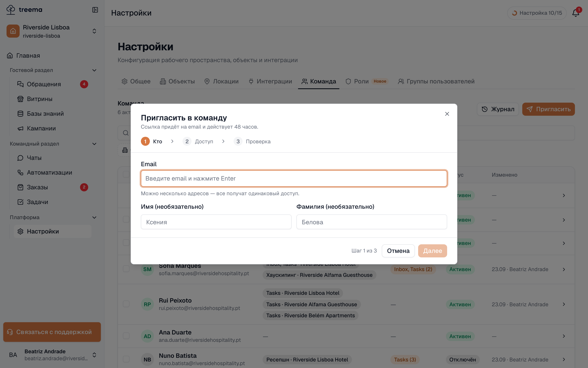Open Заказы section
The height and width of the screenshot is (368, 588).
click(53, 187)
